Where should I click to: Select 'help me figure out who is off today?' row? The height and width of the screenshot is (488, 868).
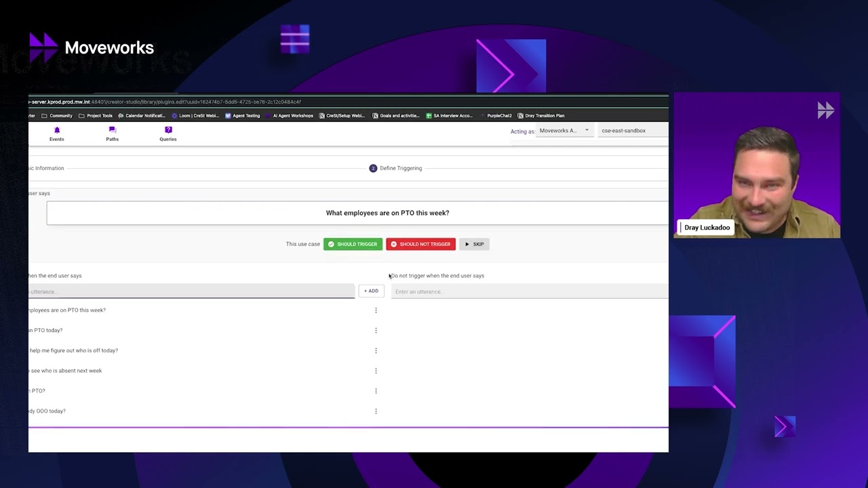[x=203, y=350]
